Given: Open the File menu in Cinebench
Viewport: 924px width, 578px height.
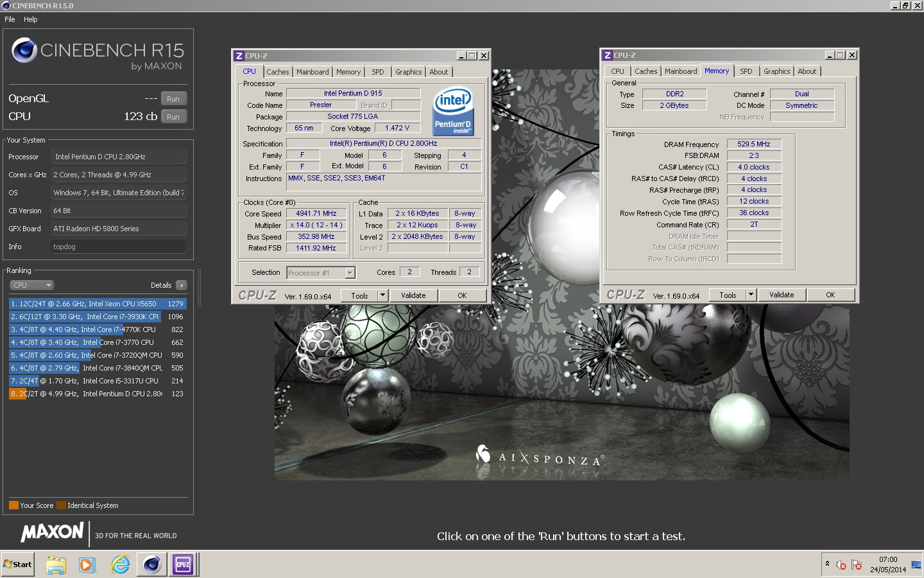Looking at the screenshot, I should coord(10,19).
